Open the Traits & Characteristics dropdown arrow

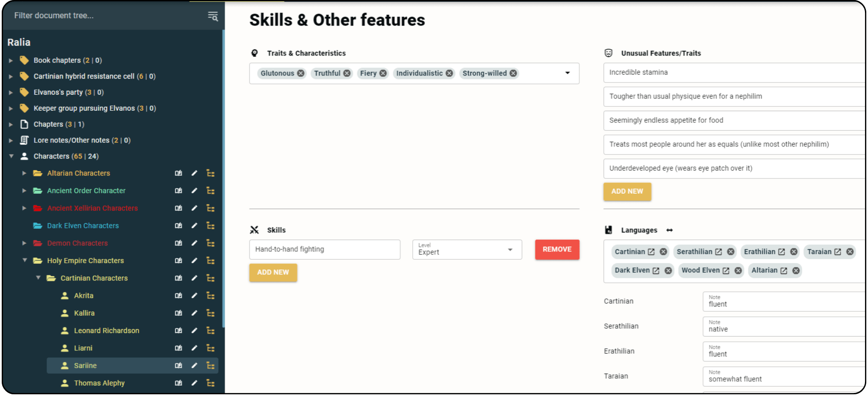567,73
